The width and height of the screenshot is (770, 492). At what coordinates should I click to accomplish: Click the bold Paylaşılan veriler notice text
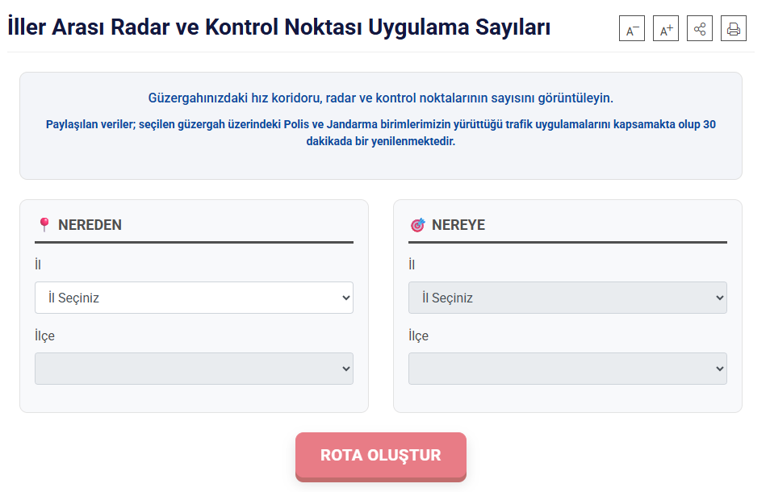tap(380, 133)
